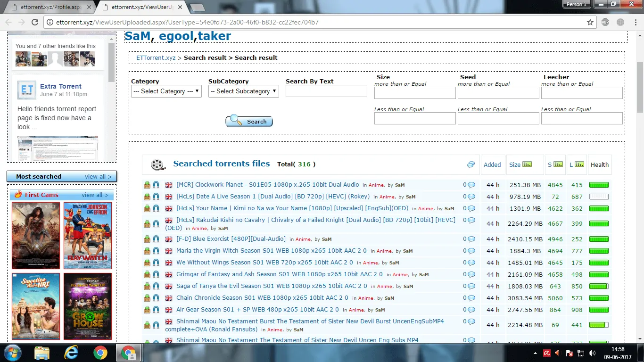
Task: Open a new browser tab
Action: tap(197, 7)
